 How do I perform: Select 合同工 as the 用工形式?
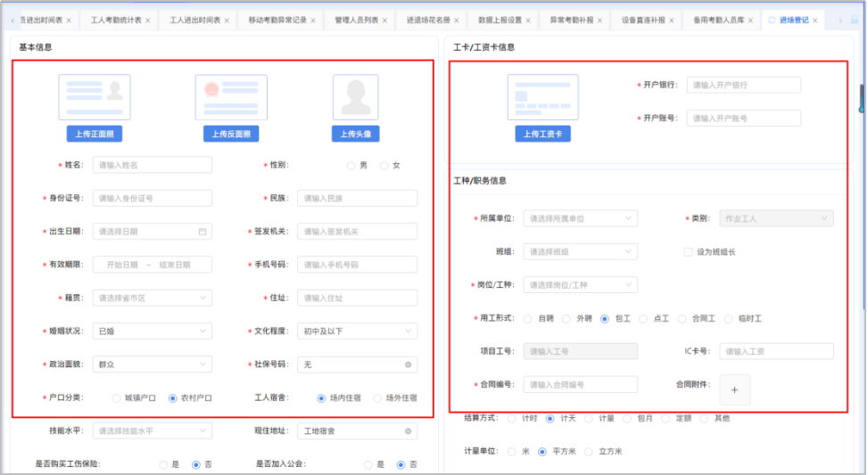click(682, 318)
